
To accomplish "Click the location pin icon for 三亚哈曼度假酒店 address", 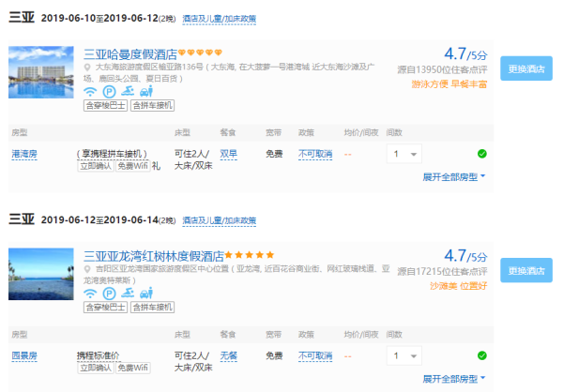I will (x=87, y=68).
